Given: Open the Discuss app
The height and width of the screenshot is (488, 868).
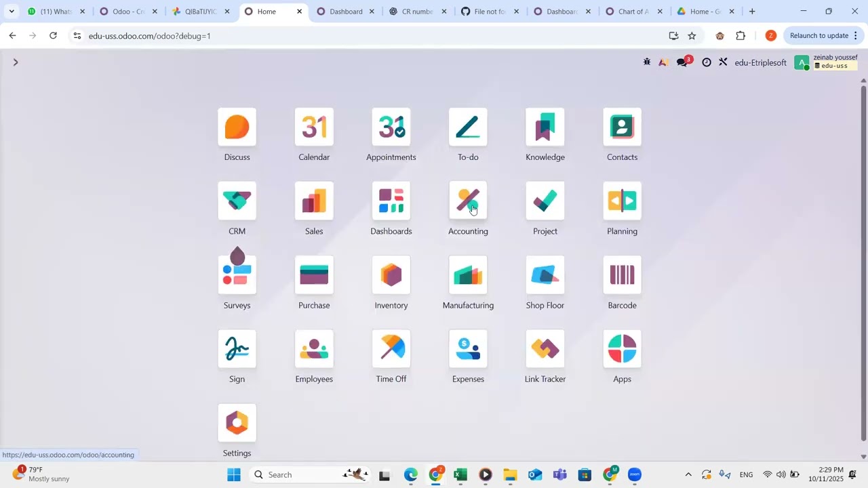Looking at the screenshot, I should [x=237, y=127].
